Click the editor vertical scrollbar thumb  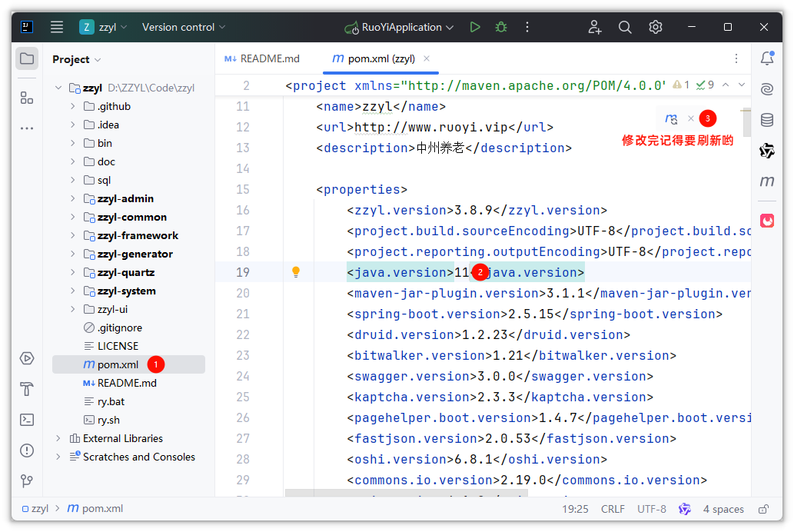coord(747,123)
